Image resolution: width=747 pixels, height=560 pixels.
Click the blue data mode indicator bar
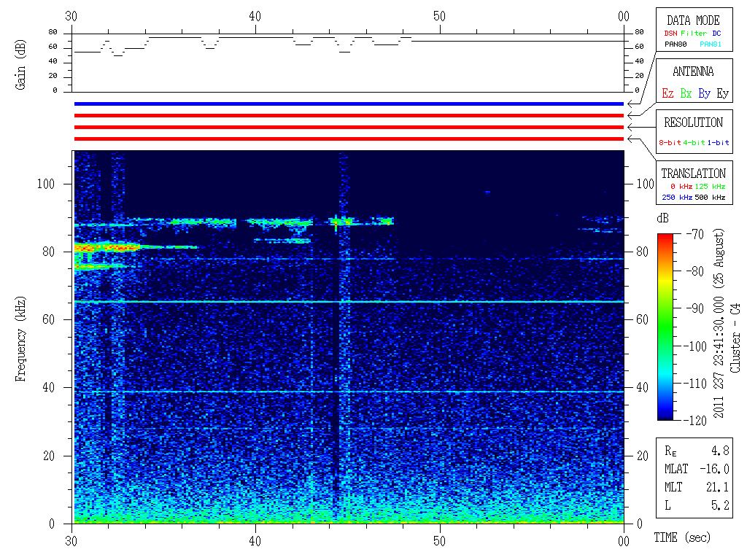[349, 104]
